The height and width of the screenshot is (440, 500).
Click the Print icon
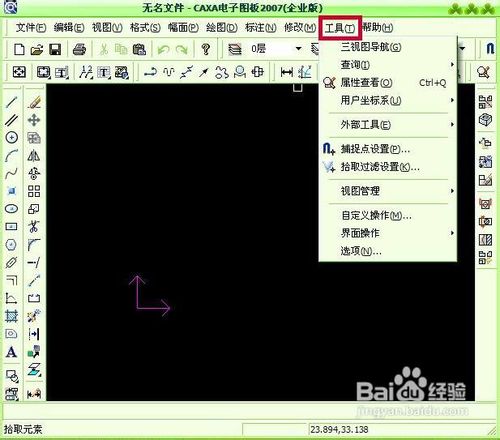(79, 49)
